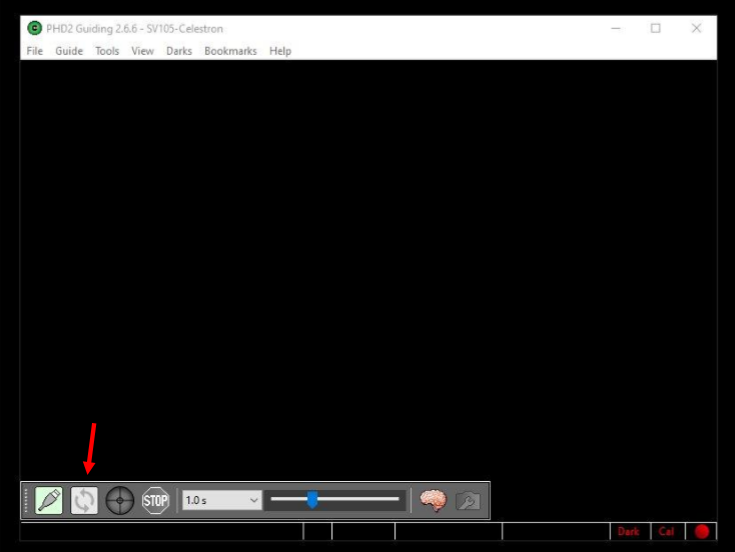Click the PHD2 application logo icon
Image resolution: width=735 pixels, height=552 pixels.
coord(34,28)
